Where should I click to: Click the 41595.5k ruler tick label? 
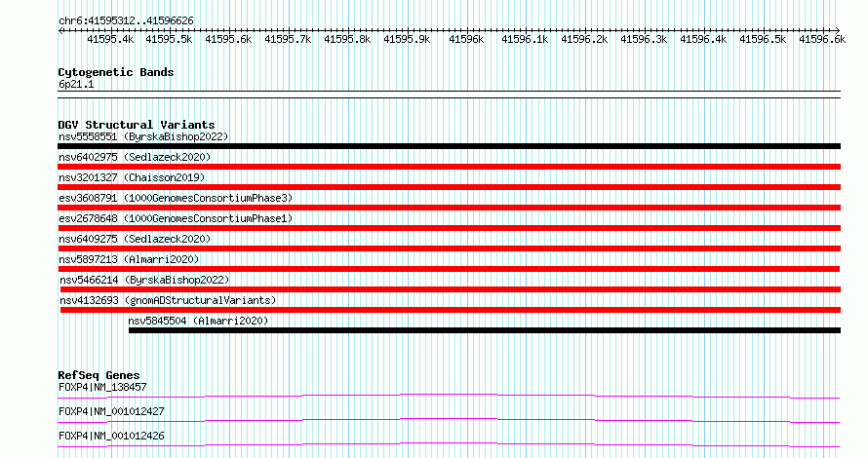pyautogui.click(x=169, y=39)
